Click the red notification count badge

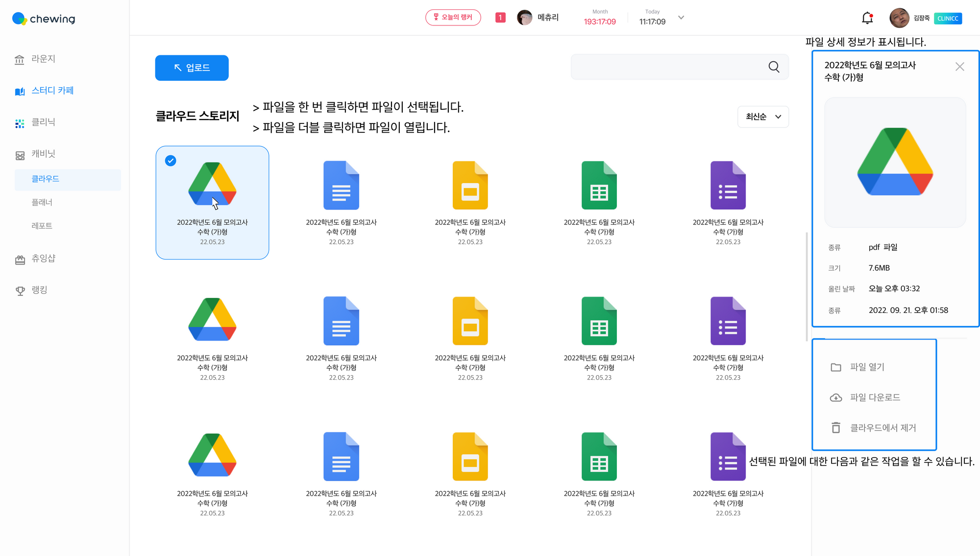click(x=500, y=18)
